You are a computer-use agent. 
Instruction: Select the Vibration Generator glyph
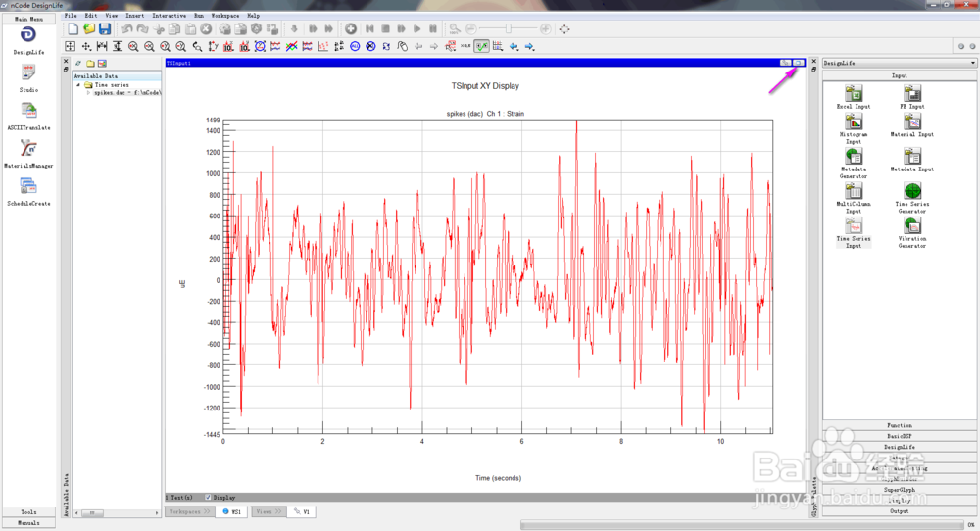click(x=911, y=233)
